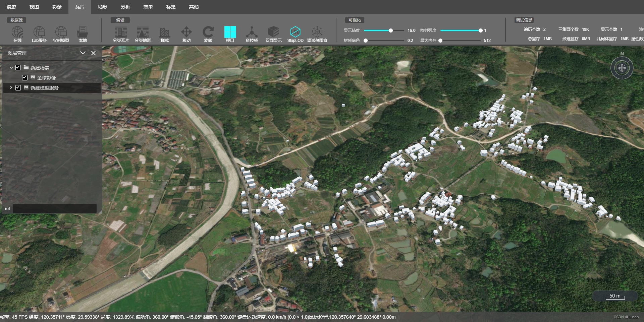This screenshot has height=322, width=644.
Task: Open the 效果 menu tab
Action: pos(148,7)
